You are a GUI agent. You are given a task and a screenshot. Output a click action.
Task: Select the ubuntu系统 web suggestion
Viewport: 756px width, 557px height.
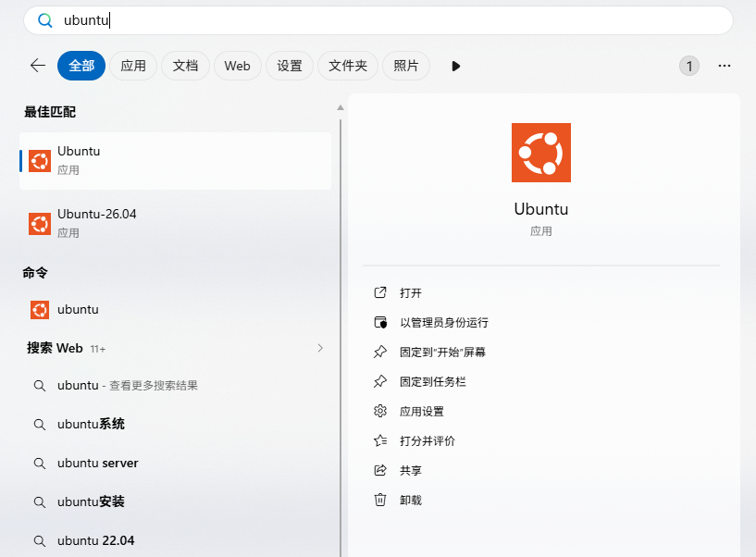[176, 424]
